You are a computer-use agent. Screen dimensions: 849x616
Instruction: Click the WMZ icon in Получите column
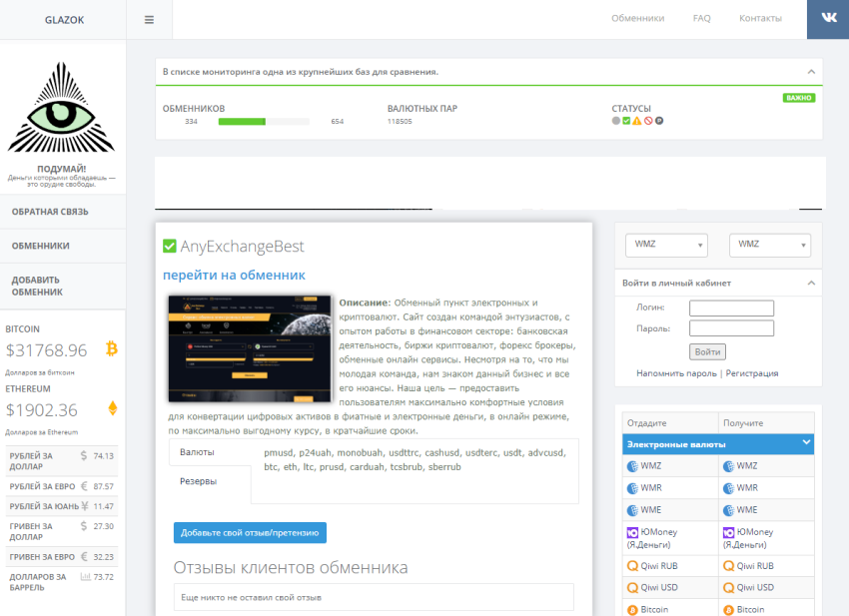(x=728, y=466)
